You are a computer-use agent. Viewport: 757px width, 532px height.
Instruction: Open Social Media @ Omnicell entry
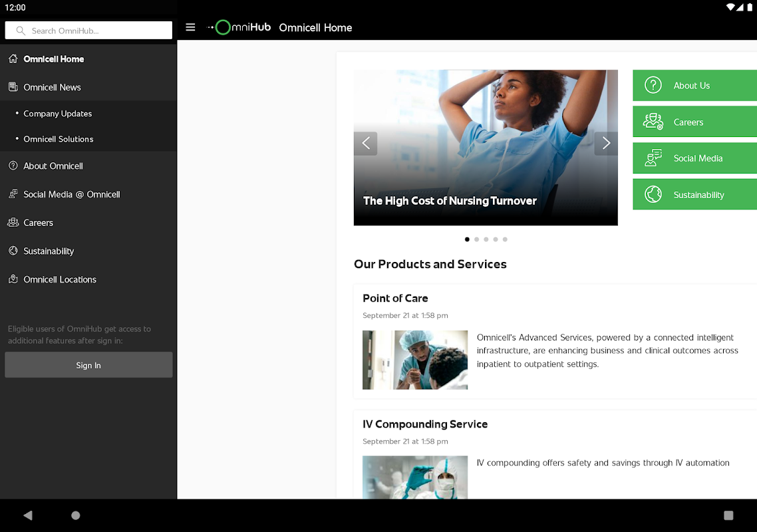click(x=88, y=194)
